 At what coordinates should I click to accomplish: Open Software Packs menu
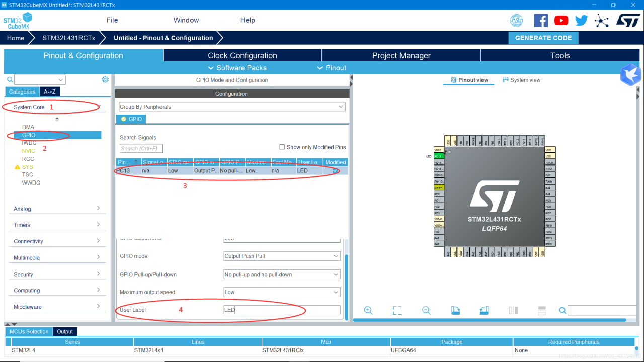tap(237, 68)
